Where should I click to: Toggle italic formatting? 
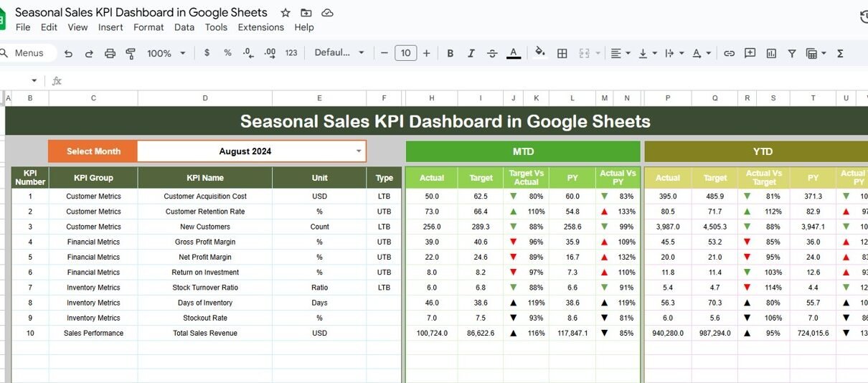pos(471,53)
